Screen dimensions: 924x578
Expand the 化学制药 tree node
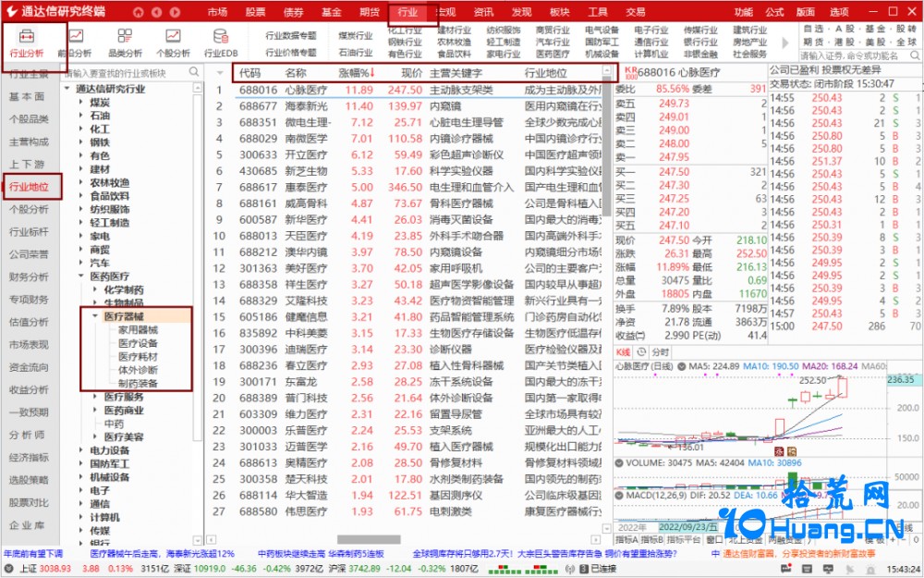pos(95,289)
